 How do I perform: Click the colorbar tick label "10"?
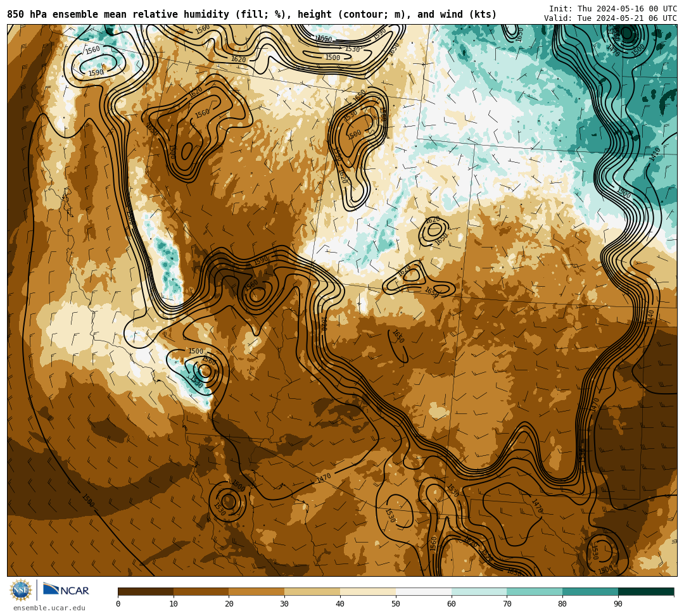(x=174, y=604)
